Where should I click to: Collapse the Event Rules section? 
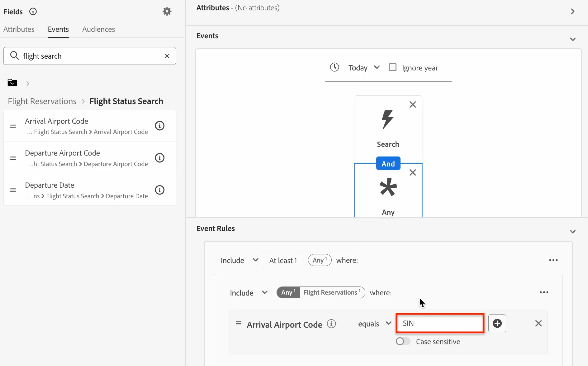(x=572, y=232)
